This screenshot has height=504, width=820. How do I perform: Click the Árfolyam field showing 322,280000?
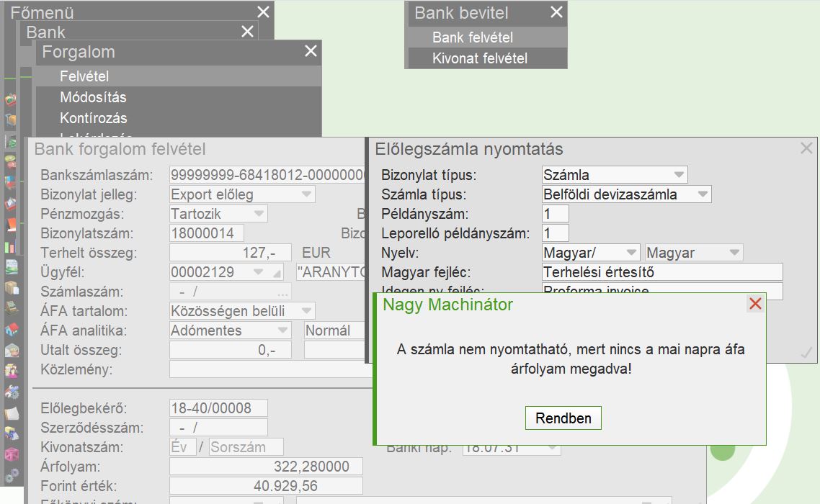(266, 467)
